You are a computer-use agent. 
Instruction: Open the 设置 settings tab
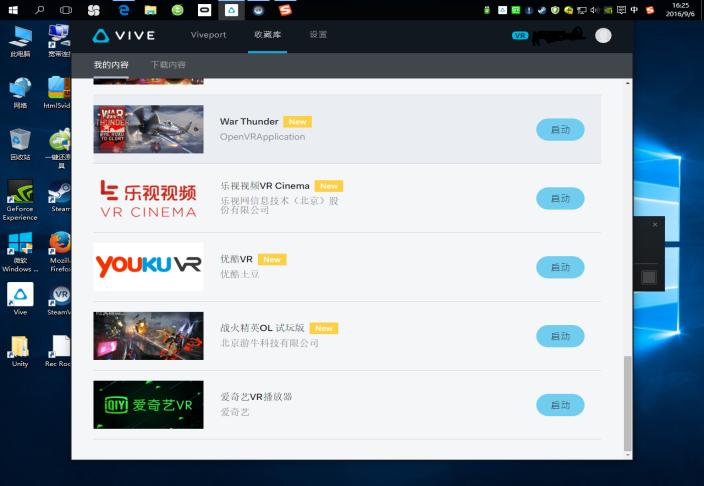point(318,35)
